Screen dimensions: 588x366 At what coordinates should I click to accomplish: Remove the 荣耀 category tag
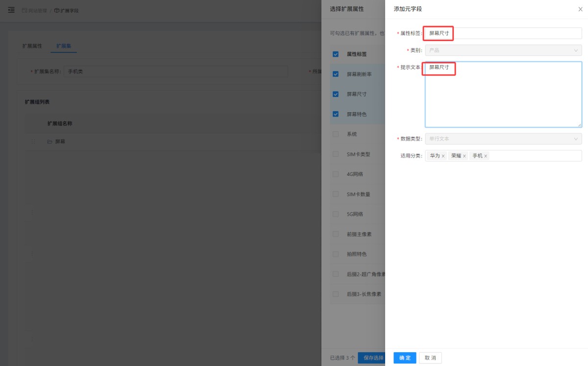[464, 156]
